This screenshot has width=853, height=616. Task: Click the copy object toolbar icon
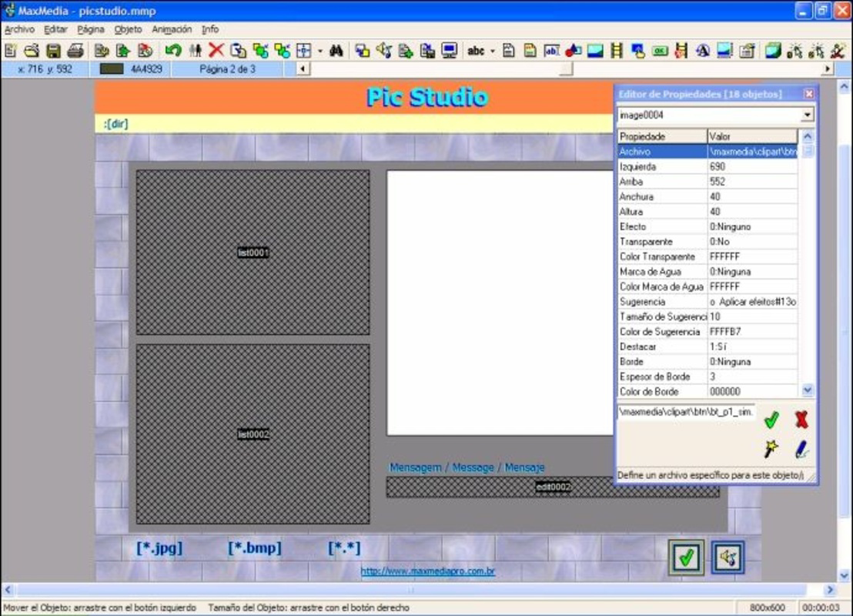coord(239,51)
